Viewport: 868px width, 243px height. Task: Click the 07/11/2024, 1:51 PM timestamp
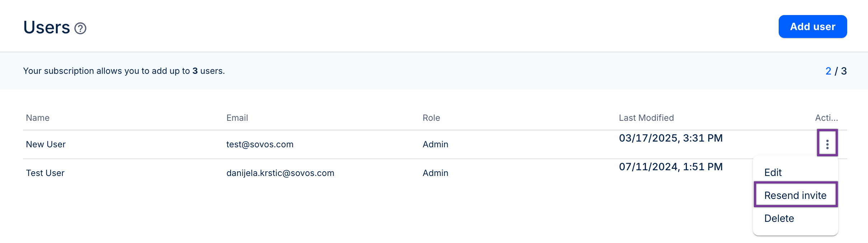[x=671, y=167]
